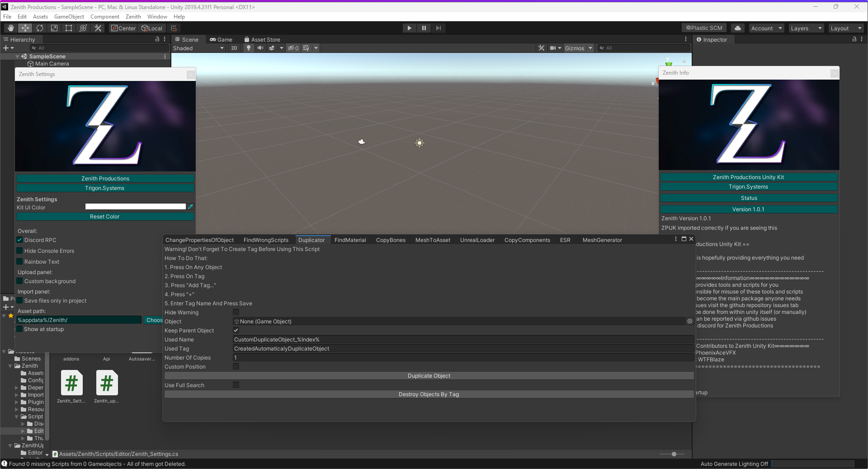The width and height of the screenshot is (868, 469).
Task: Click the Duplicate Object button
Action: coord(429,376)
